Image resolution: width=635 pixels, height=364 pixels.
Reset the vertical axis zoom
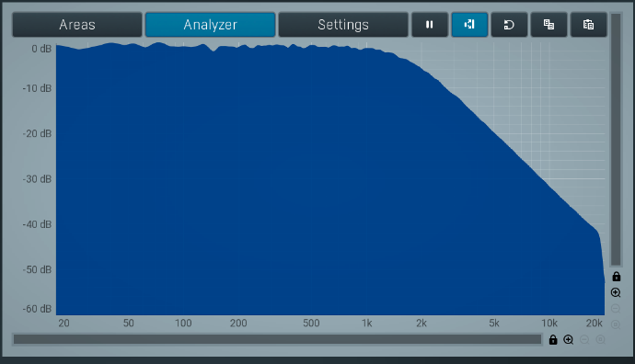(x=616, y=324)
